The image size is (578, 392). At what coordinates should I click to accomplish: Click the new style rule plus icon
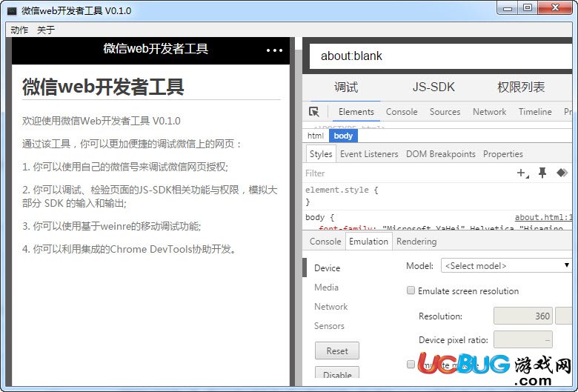522,173
